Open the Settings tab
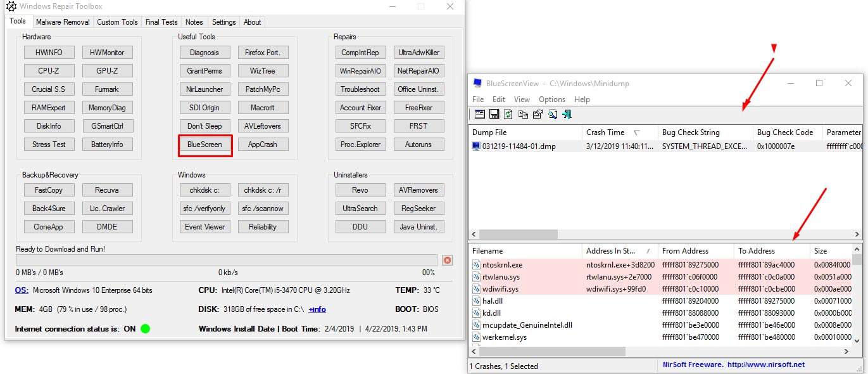The image size is (868, 374). (x=223, y=22)
